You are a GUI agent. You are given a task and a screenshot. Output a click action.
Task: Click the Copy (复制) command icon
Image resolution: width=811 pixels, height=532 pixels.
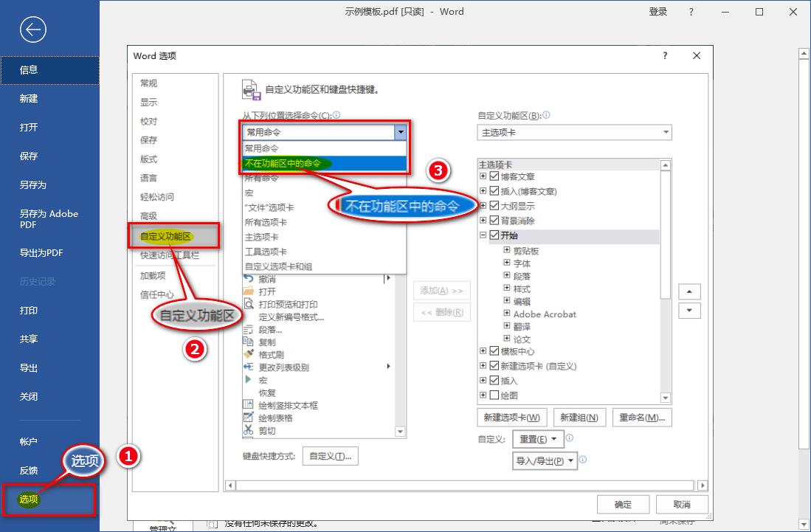[247, 342]
